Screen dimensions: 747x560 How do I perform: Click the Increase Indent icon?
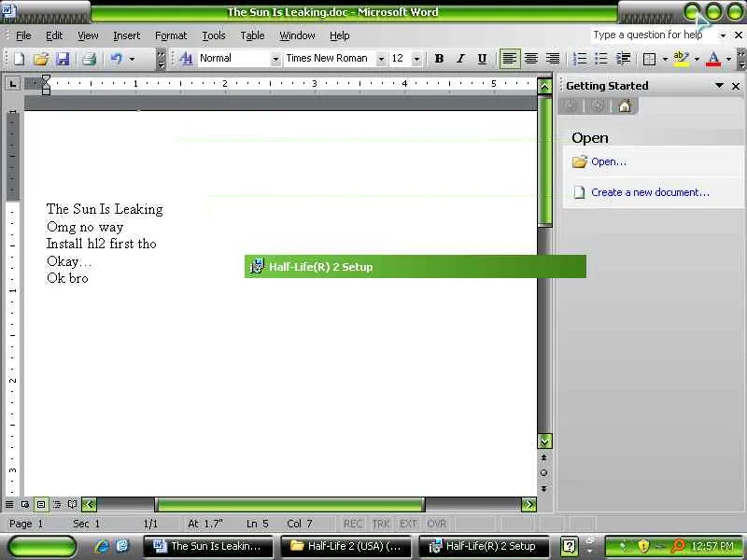[623, 59]
